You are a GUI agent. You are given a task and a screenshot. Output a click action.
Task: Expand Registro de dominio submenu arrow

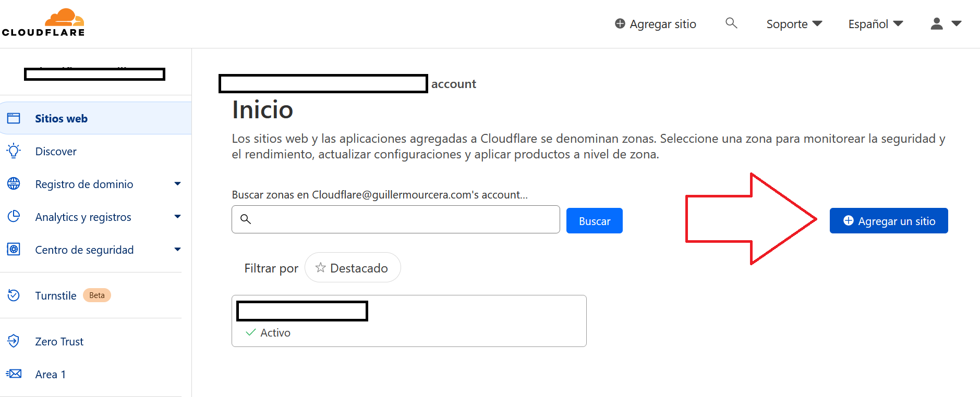177,184
